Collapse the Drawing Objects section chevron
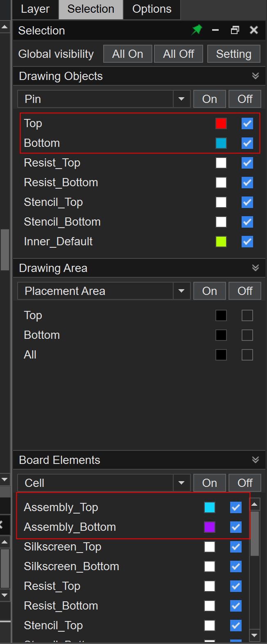 pyautogui.click(x=256, y=76)
